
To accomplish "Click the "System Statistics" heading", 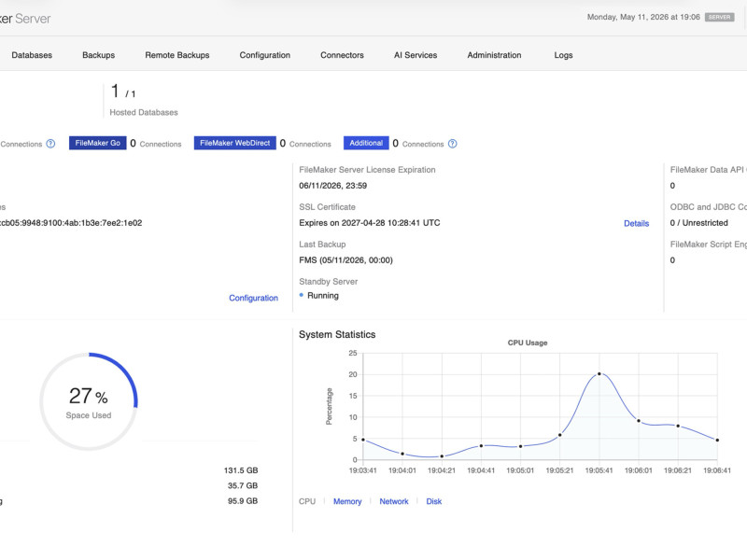I will pos(337,335).
